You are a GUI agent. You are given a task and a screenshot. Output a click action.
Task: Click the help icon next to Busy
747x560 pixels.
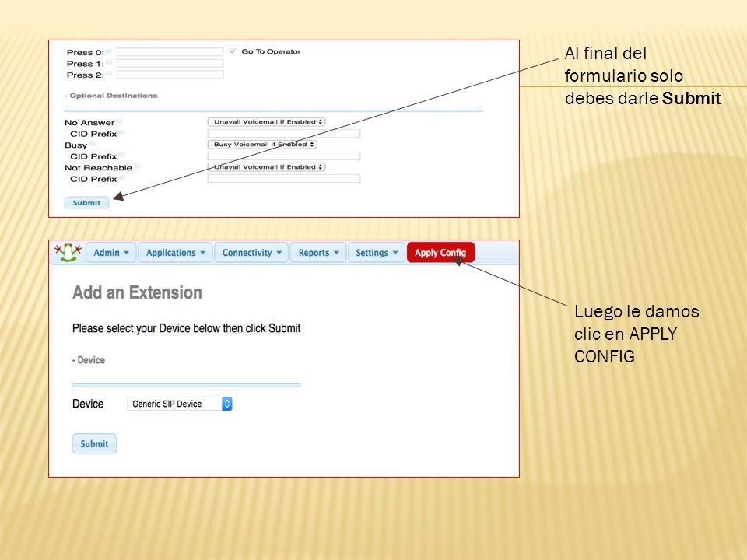93,143
